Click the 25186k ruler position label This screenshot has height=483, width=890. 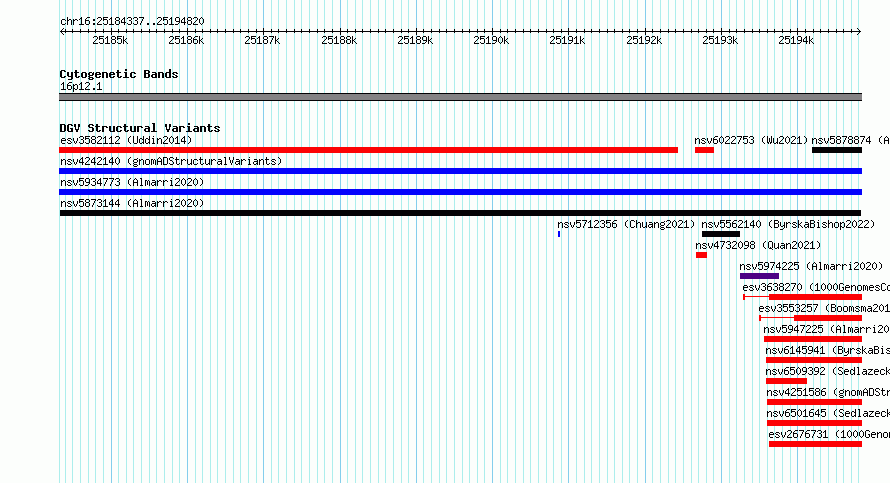pyautogui.click(x=186, y=40)
